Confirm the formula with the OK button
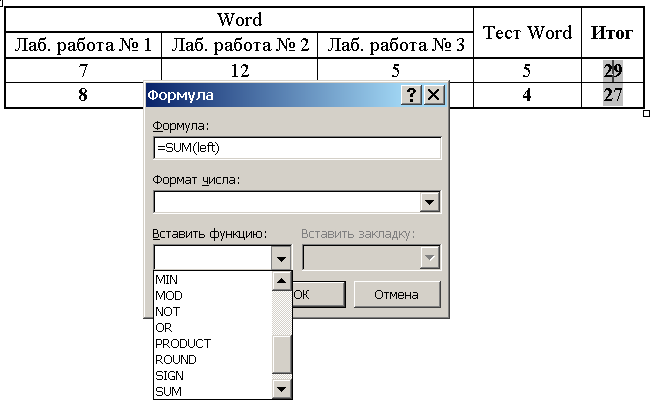Screen dimensions: 655x411 [318, 294]
